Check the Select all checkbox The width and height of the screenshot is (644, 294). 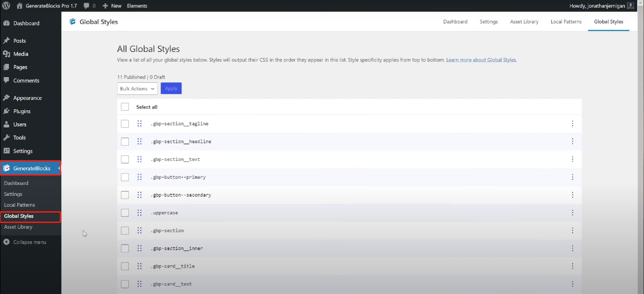tap(125, 107)
